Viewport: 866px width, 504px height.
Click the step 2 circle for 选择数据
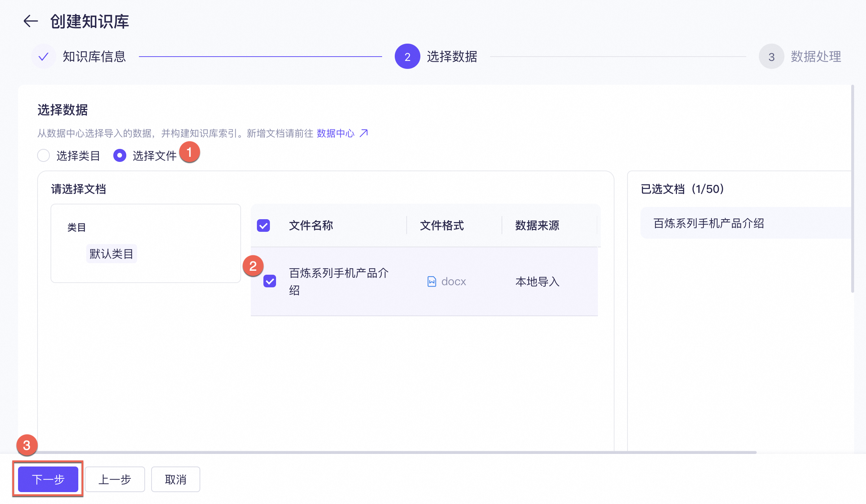click(x=407, y=57)
